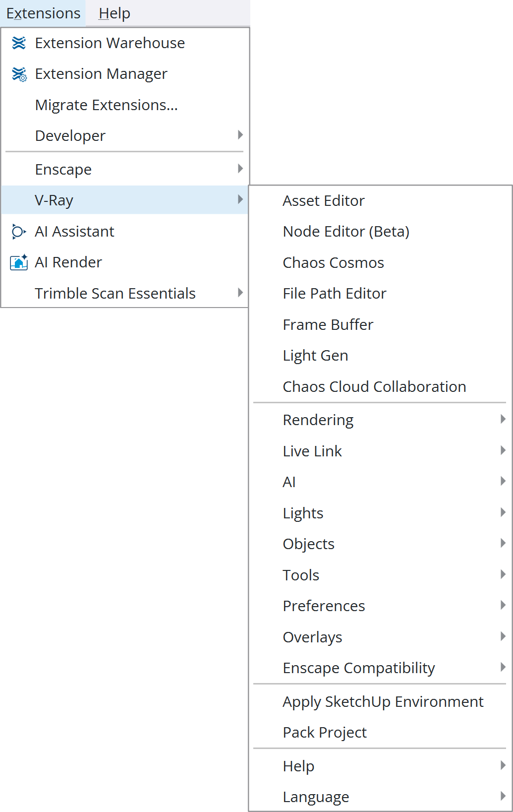Expand the V-Ray Help submenu arrow
Viewport: 513px width, 812px height.
point(503,765)
